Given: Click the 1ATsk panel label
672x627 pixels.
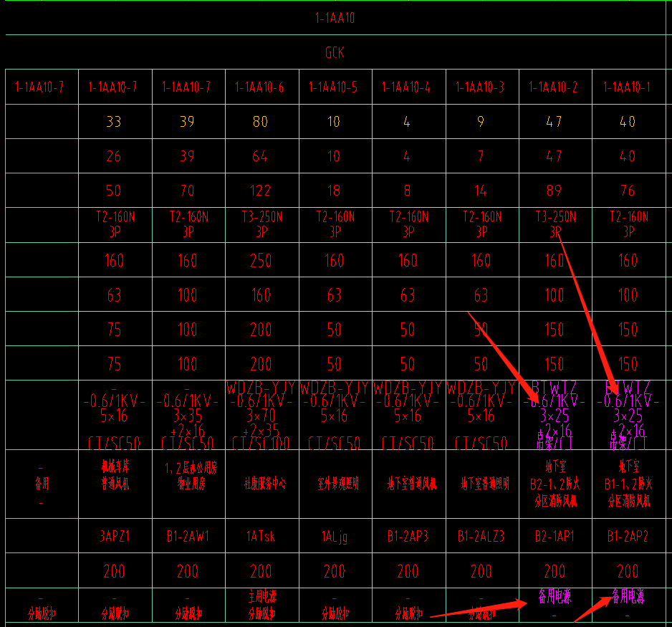Looking at the screenshot, I should coord(261,536).
